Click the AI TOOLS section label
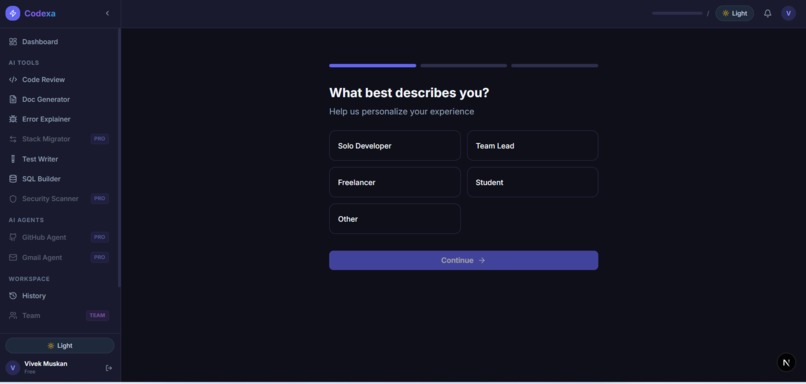The width and height of the screenshot is (806, 384). click(24, 63)
